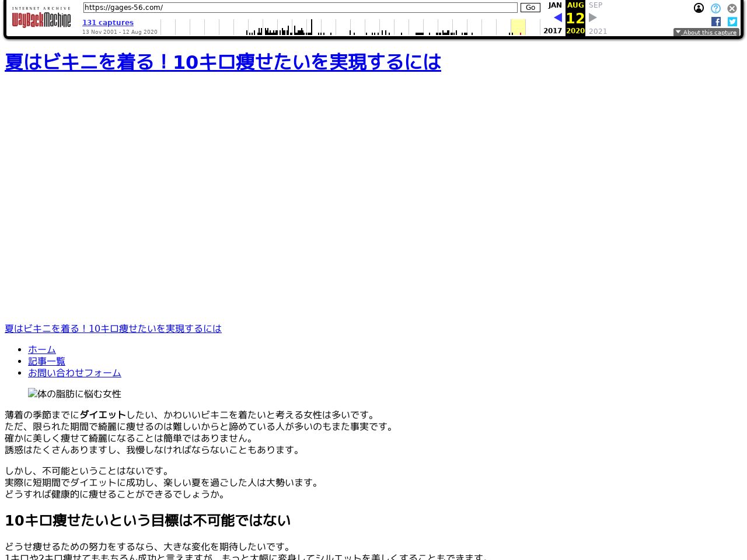
Task: Open the user account icon
Action: tap(699, 8)
